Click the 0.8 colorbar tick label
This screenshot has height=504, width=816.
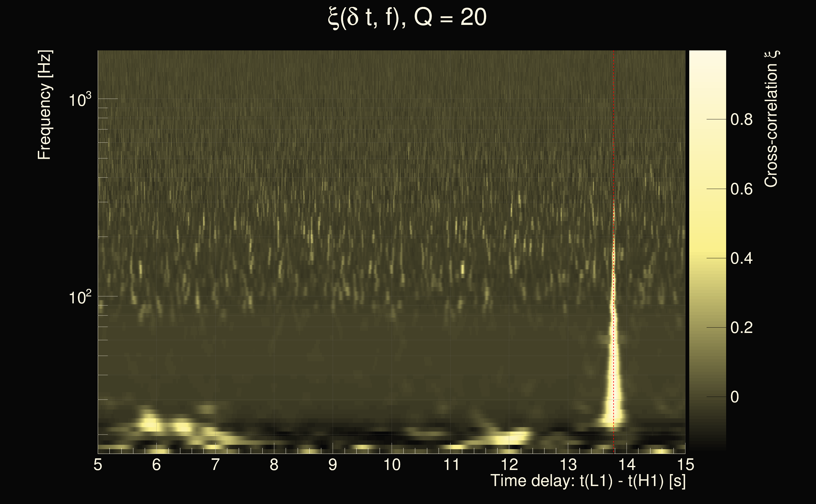click(x=741, y=119)
